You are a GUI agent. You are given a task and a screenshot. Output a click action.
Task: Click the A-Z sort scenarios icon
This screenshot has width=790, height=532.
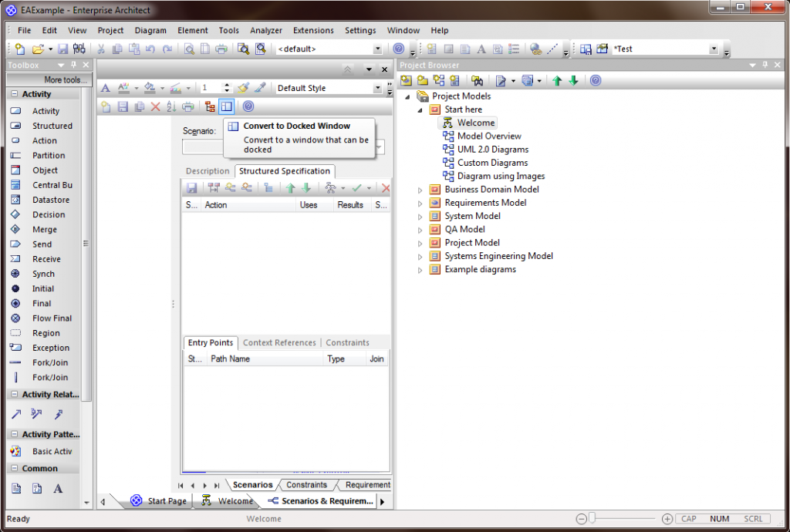[x=171, y=106]
